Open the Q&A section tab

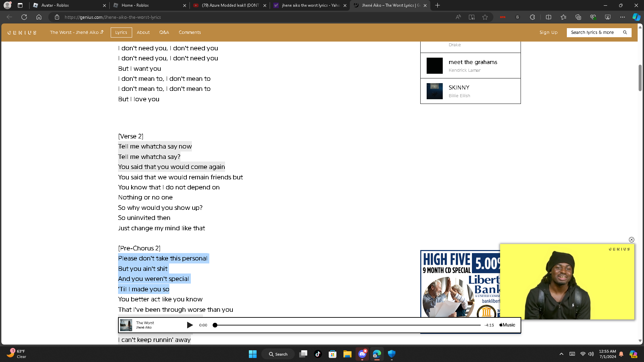[164, 33]
